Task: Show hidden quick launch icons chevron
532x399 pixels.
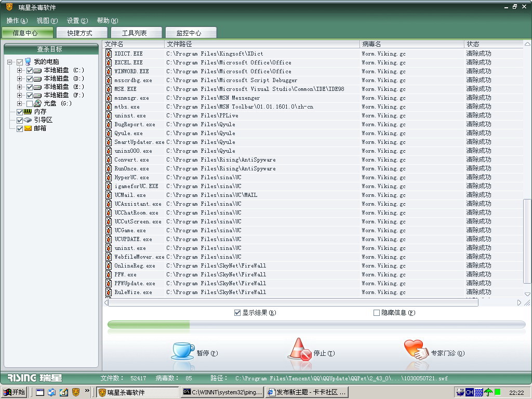Action: (x=87, y=391)
